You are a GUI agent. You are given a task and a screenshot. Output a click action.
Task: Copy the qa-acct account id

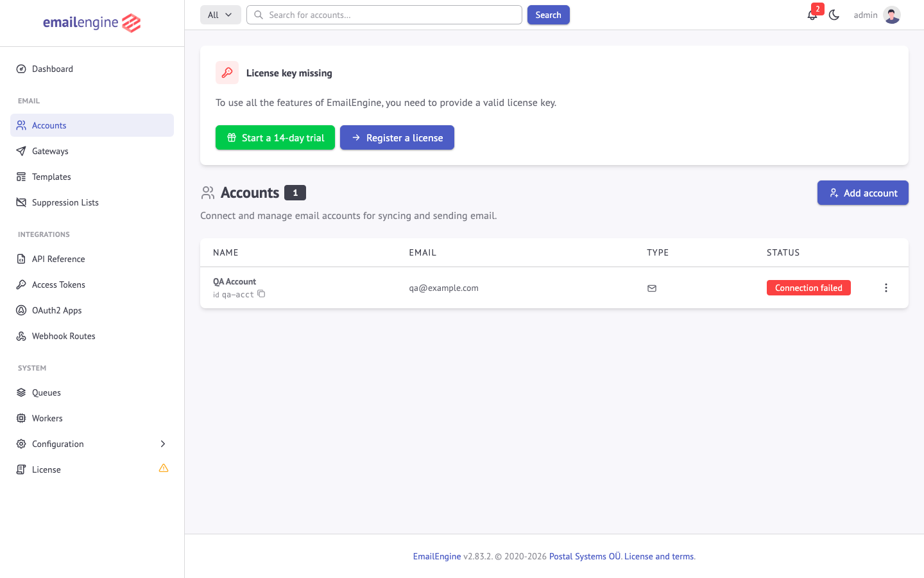261,294
